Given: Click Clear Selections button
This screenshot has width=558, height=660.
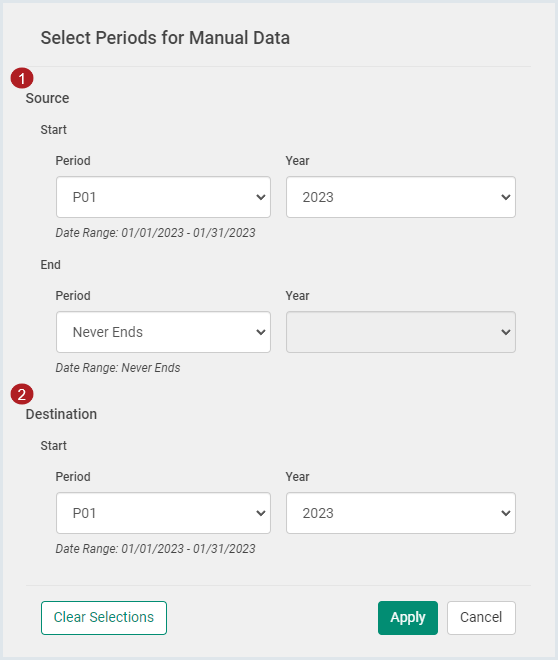Looking at the screenshot, I should [104, 617].
